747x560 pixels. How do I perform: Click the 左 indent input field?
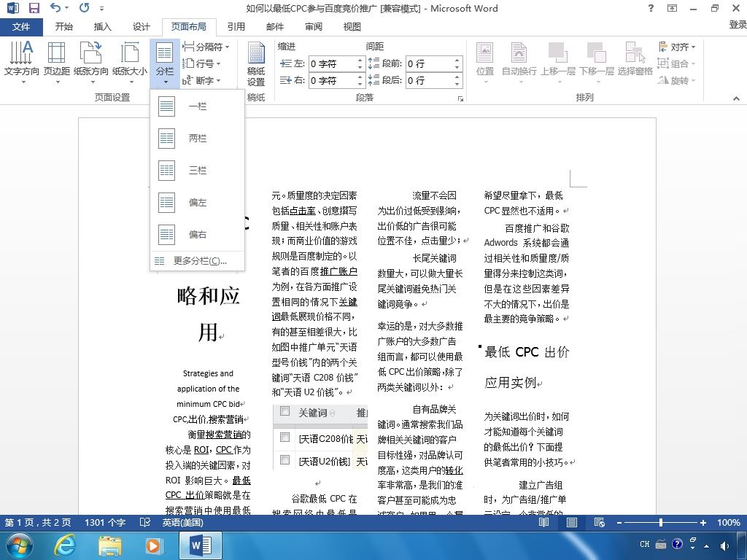[337, 63]
